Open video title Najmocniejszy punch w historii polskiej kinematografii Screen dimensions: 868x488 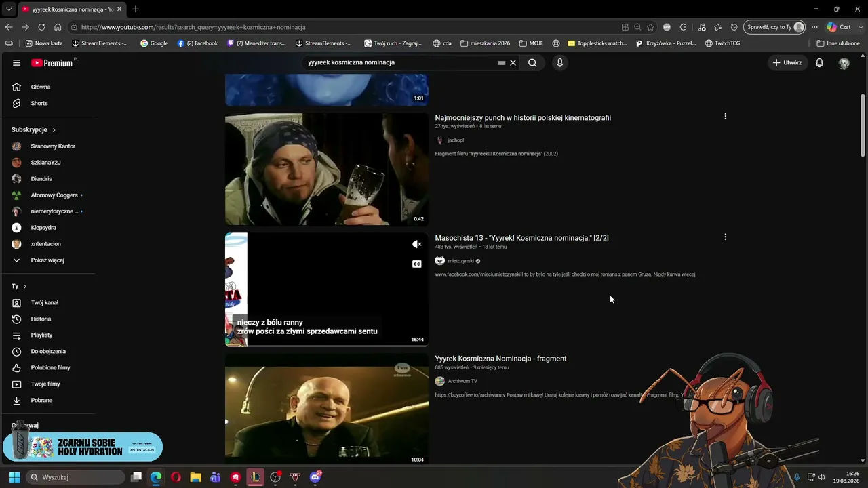[x=523, y=118]
